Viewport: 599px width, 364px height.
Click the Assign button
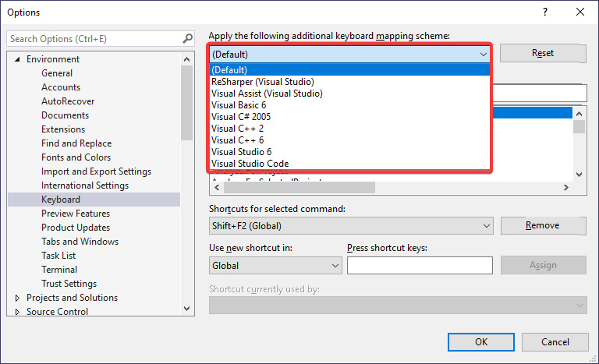(543, 265)
